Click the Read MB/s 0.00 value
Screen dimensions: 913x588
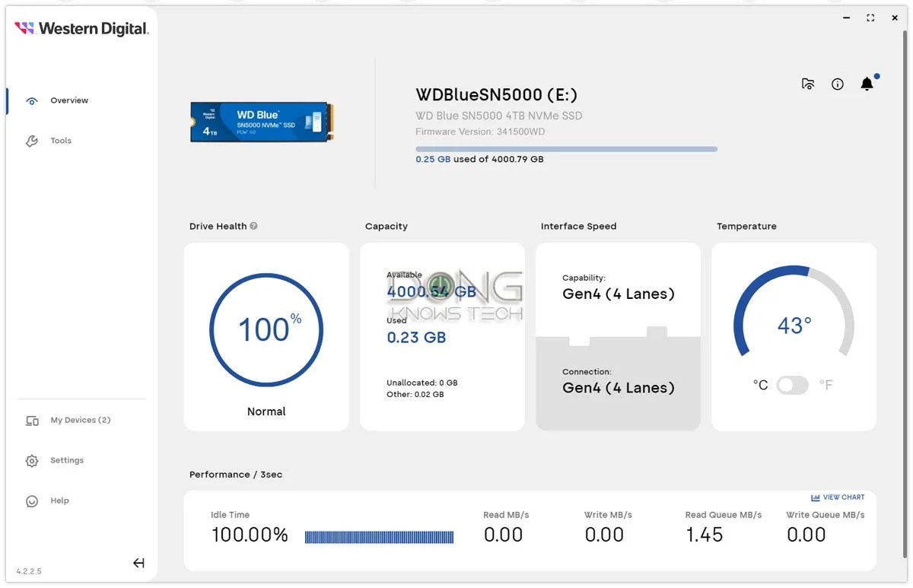point(504,535)
